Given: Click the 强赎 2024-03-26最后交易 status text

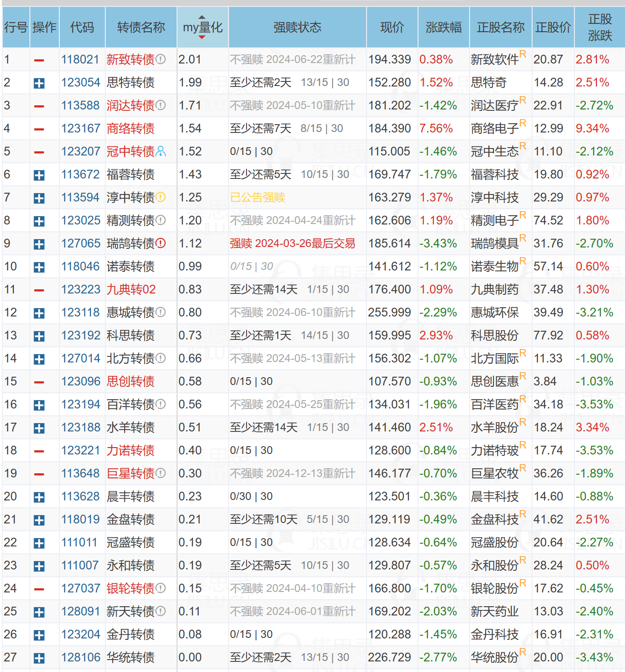Looking at the screenshot, I should 292,243.
